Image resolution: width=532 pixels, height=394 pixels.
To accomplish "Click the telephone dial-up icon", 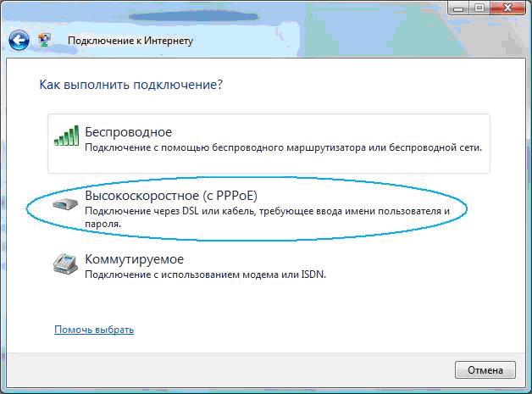I will click(x=66, y=264).
